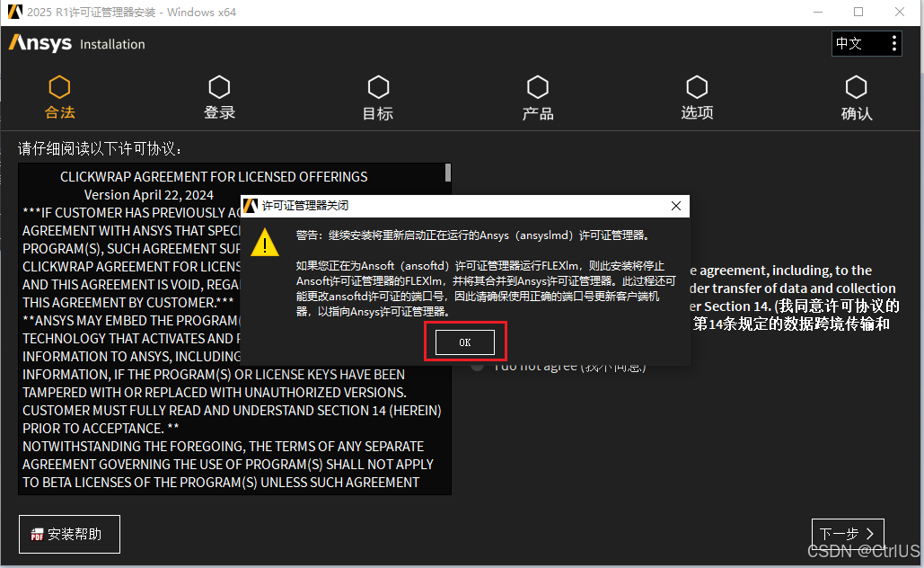Click the yellow warning triangle icon

point(265,243)
